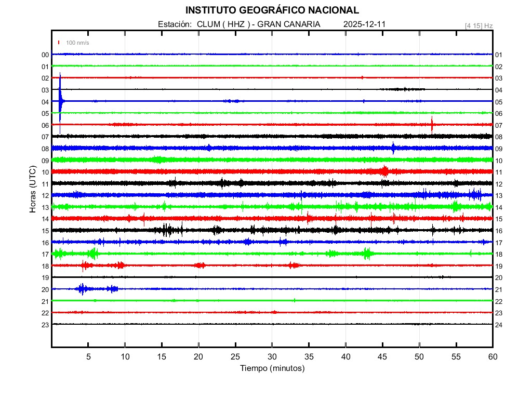
Task: Click the 24 hour label on the right axis
Action: coord(499,325)
